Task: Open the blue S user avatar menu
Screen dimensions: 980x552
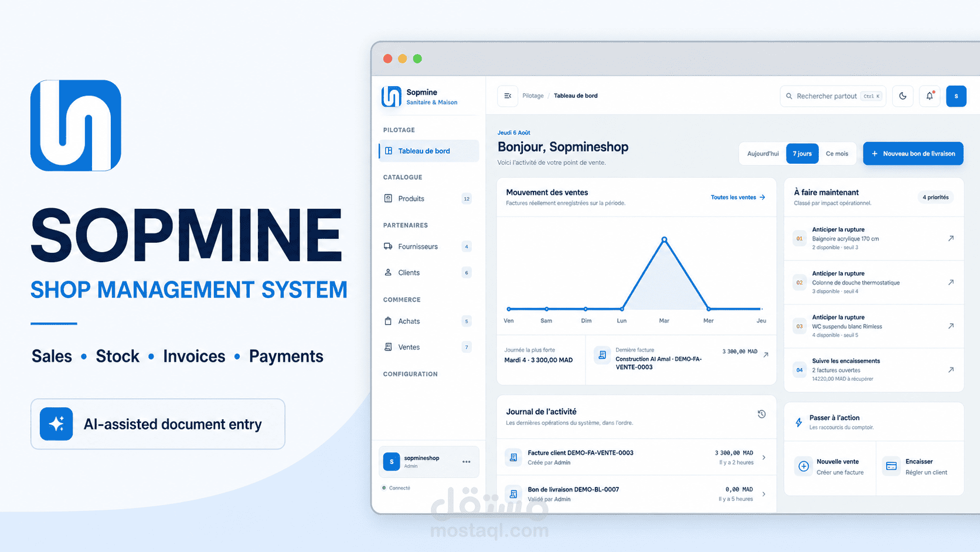Action: tap(956, 96)
